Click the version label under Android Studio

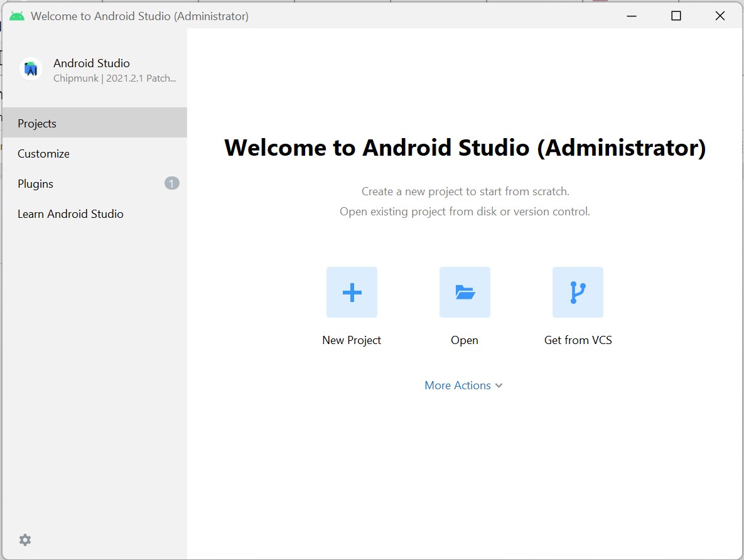115,78
